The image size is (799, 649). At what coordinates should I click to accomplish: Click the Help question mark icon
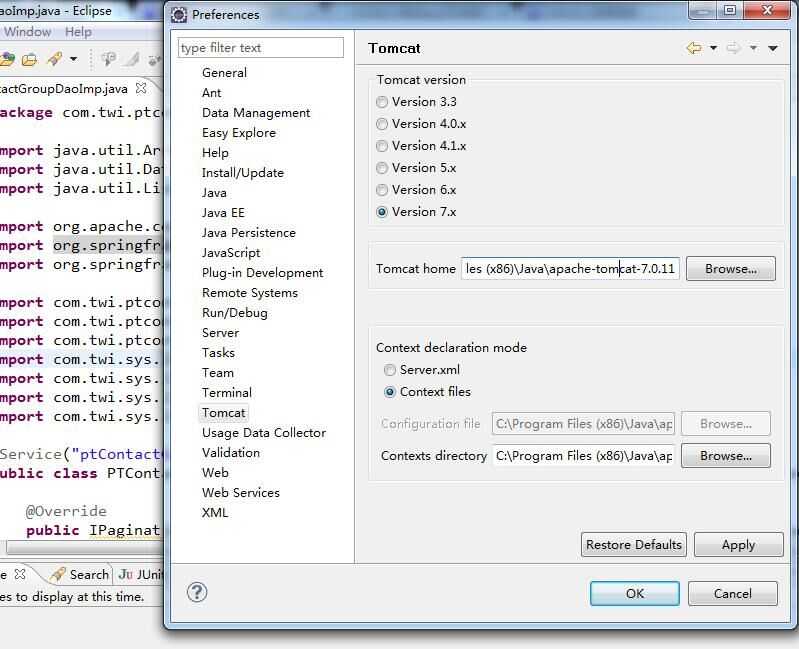(197, 592)
